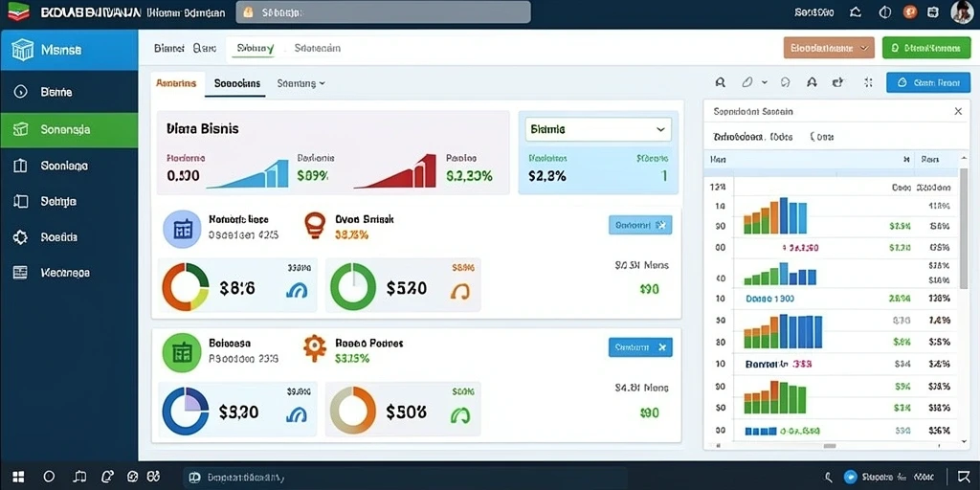Expand the orange dropdown button in header
This screenshot has height=490, width=980.
[x=828, y=48]
